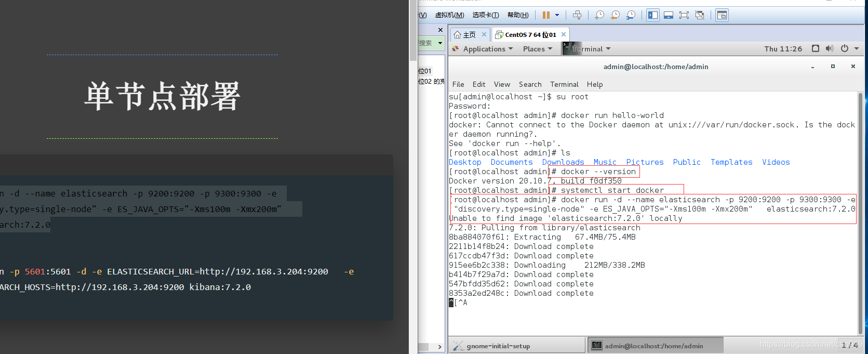Close the VMware library side panel
Viewport: 868px width, 354px height.
coord(440,30)
